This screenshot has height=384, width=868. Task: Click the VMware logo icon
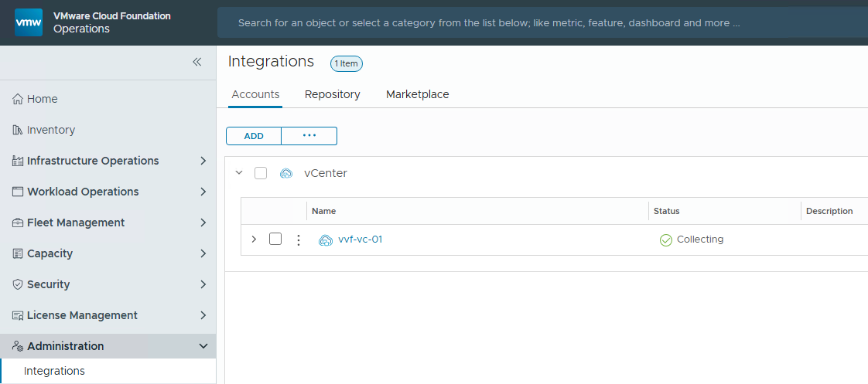tap(29, 22)
